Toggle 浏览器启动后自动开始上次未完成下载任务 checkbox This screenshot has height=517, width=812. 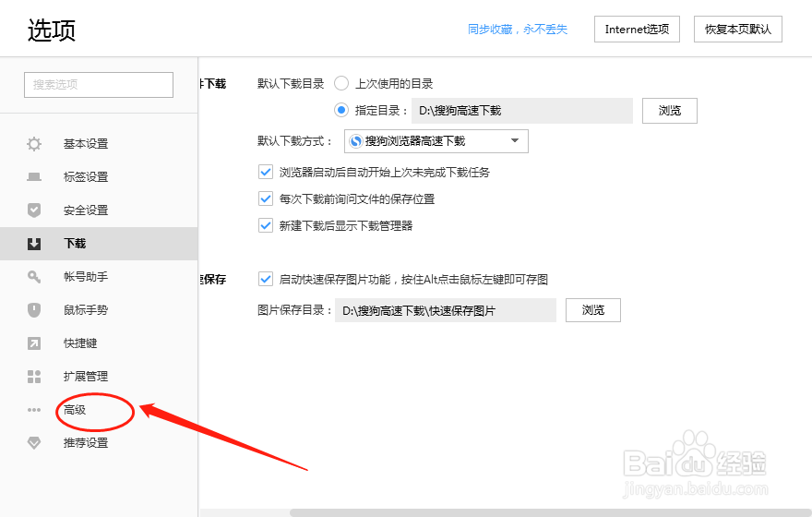point(266,172)
